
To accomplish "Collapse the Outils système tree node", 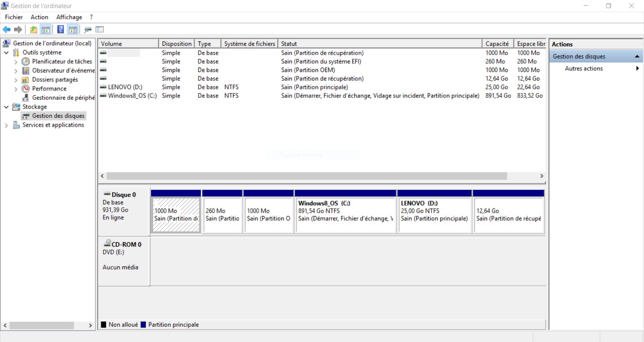I will 6,52.
